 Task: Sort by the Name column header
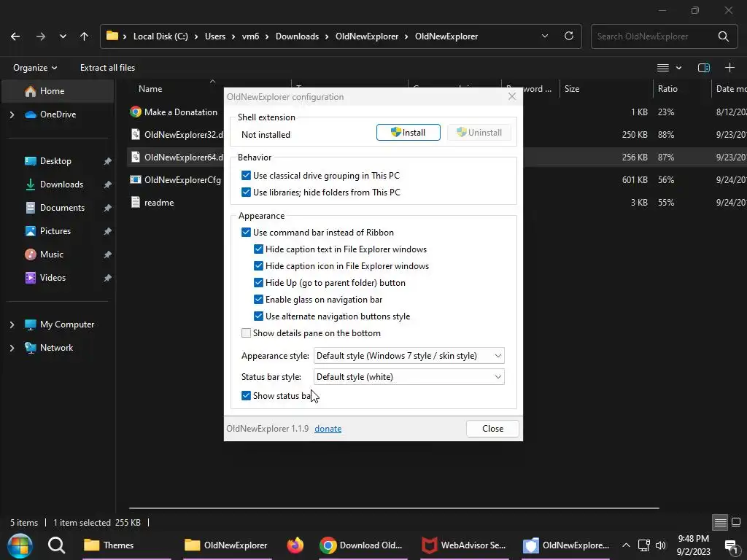[x=150, y=89]
